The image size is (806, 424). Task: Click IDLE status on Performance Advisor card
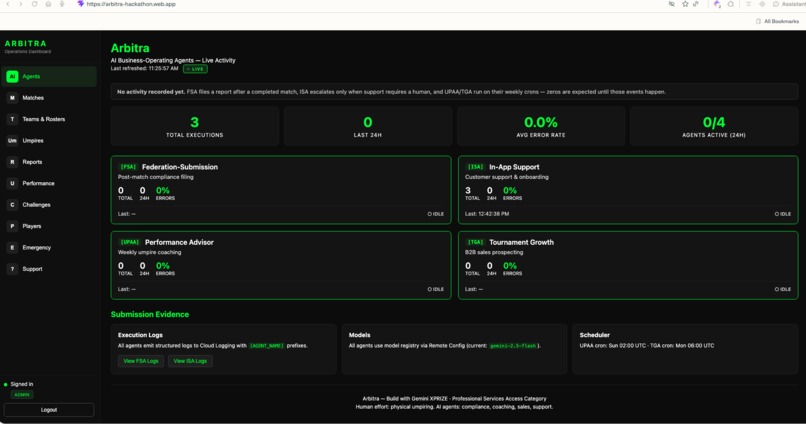tap(435, 289)
